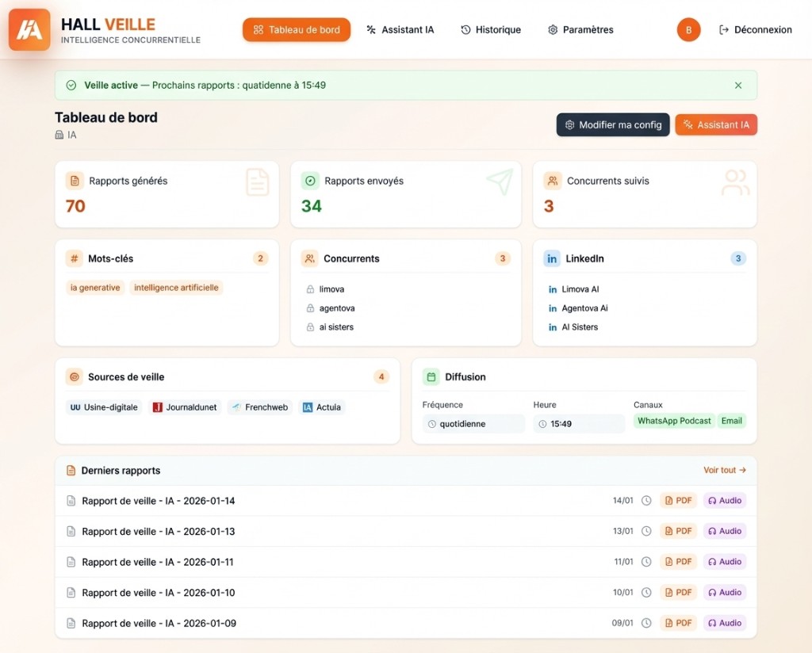Screen dimensions: 812x653
Task: Select the Journaldunet source chip
Action: 185,407
